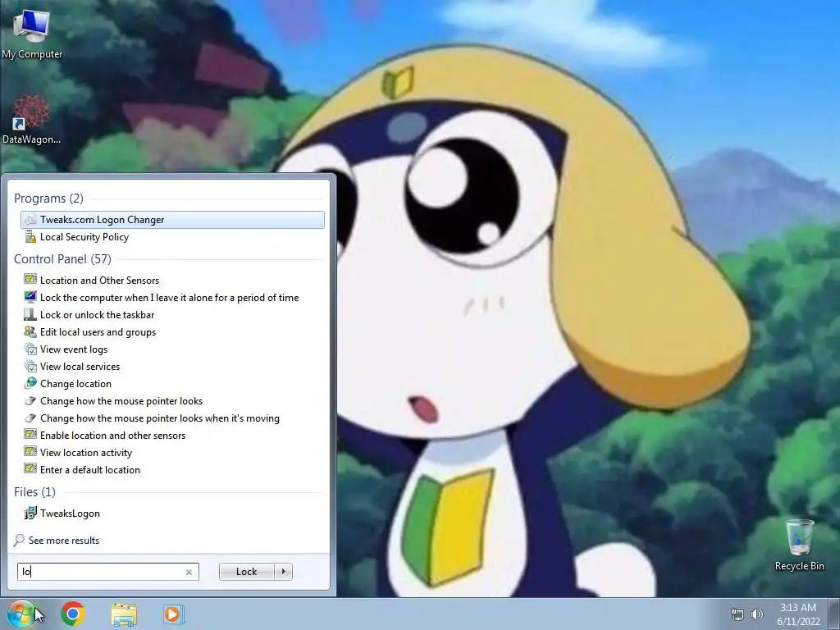Open the DataWagon shortcut on desktop
This screenshot has width=840, height=630.
point(31,119)
